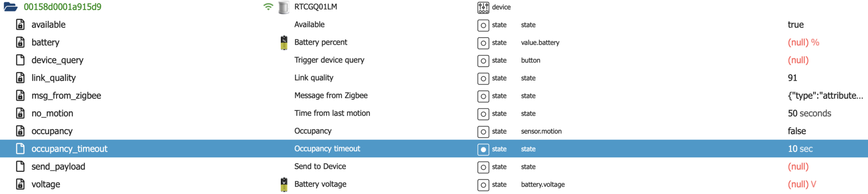Viewport: 868px width, 194px height.
Task: Click the false value for occupancy
Action: (797, 131)
